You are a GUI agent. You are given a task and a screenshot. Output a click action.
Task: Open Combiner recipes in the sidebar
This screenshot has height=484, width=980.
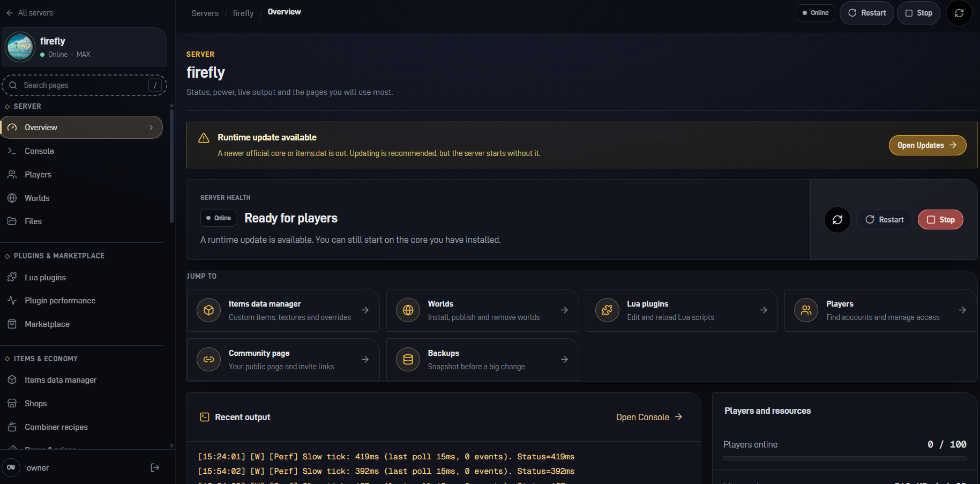[81, 427]
